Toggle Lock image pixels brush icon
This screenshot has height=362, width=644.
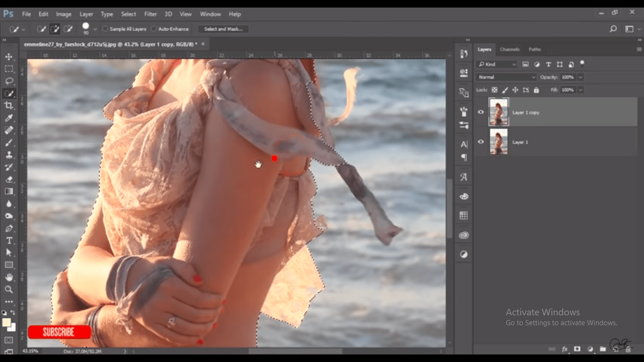point(505,90)
